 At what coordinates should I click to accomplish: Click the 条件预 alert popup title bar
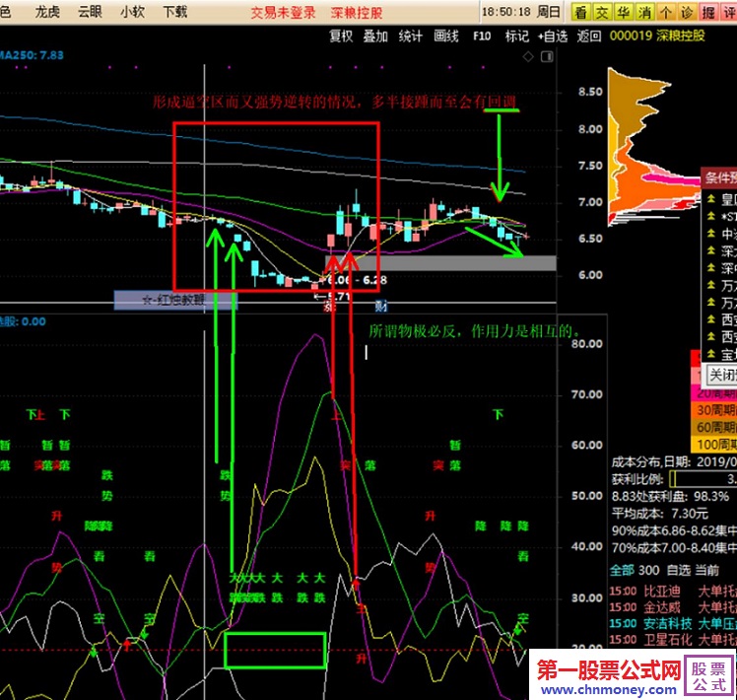[719, 177]
